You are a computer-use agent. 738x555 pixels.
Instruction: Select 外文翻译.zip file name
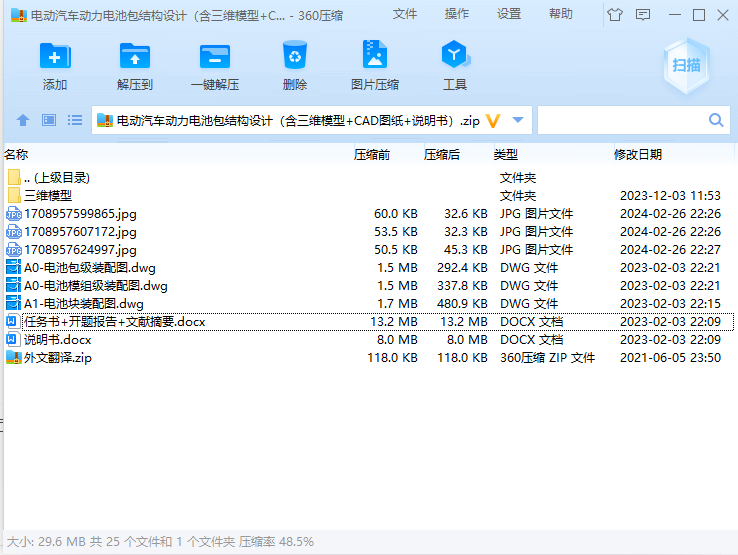(58, 357)
